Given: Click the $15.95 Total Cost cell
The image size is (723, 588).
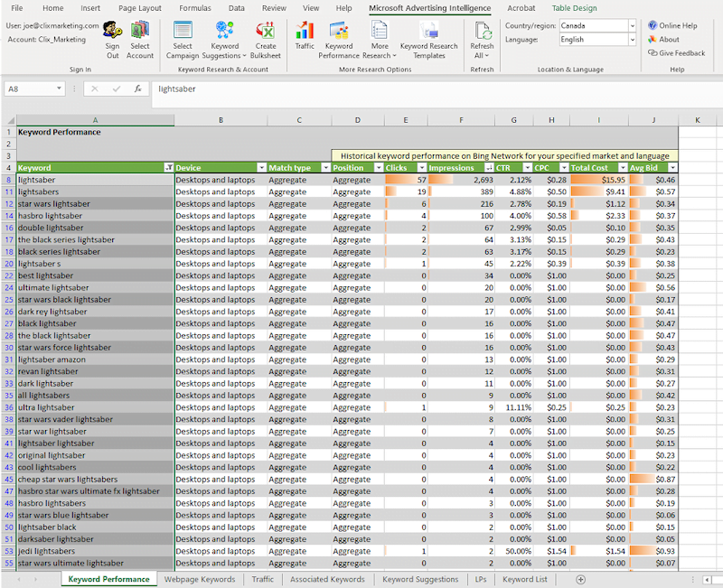Looking at the screenshot, I should pyautogui.click(x=599, y=180).
